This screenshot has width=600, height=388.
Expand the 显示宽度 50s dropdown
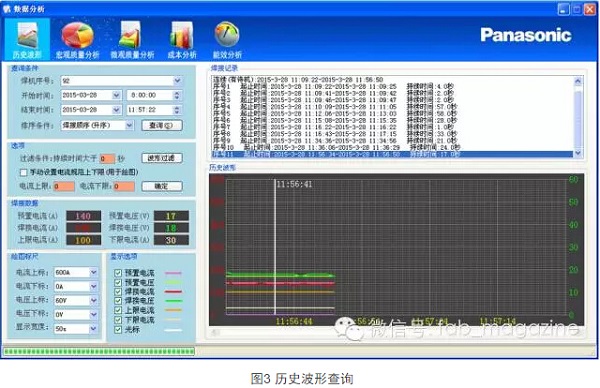tap(93, 329)
